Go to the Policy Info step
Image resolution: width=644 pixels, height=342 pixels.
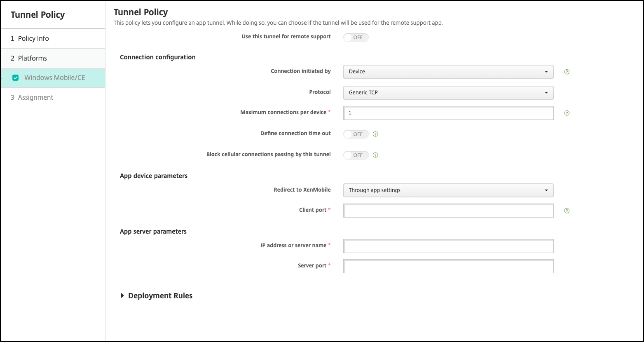(x=33, y=38)
